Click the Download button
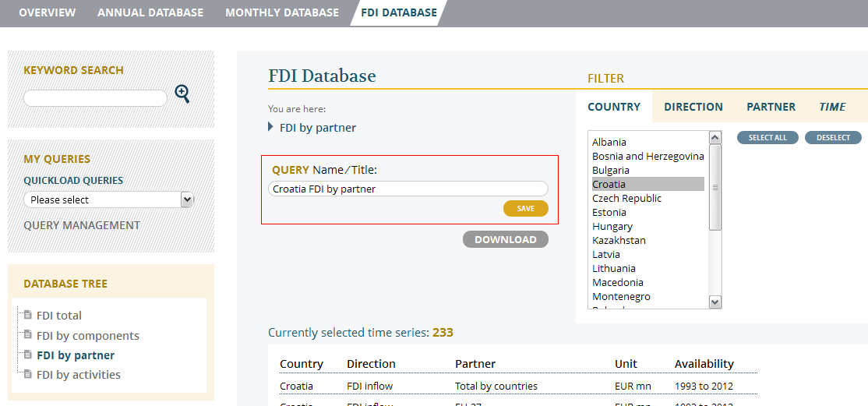Image resolution: width=868 pixels, height=406 pixels. tap(506, 239)
